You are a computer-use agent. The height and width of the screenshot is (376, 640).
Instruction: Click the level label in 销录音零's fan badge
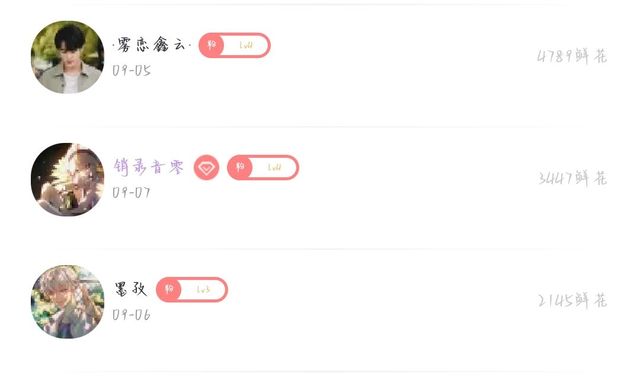[x=274, y=167]
